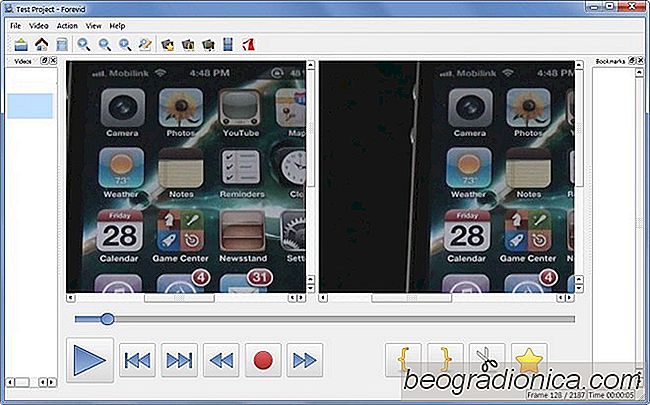The image size is (650, 405).
Task: Jump to the end of the video
Action: (x=179, y=360)
